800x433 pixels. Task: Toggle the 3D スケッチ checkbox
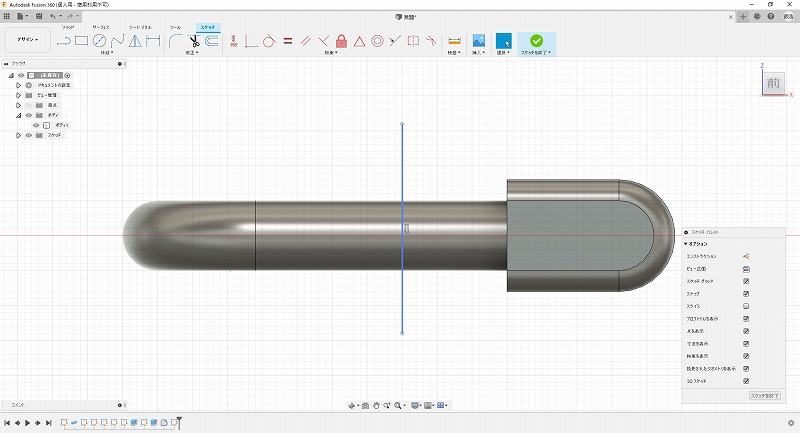746,382
